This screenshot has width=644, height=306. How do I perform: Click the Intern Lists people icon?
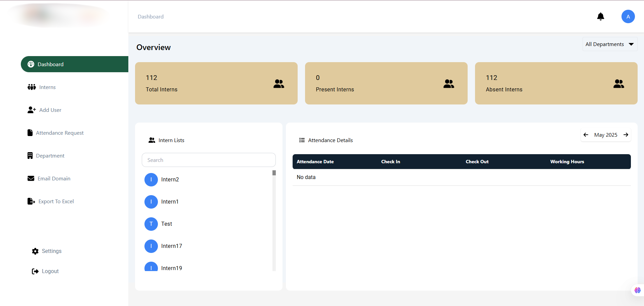pyautogui.click(x=152, y=140)
